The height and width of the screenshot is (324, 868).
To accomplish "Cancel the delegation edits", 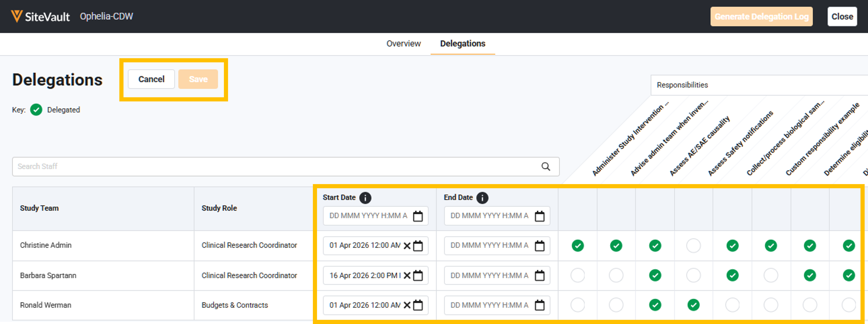I will (x=151, y=79).
